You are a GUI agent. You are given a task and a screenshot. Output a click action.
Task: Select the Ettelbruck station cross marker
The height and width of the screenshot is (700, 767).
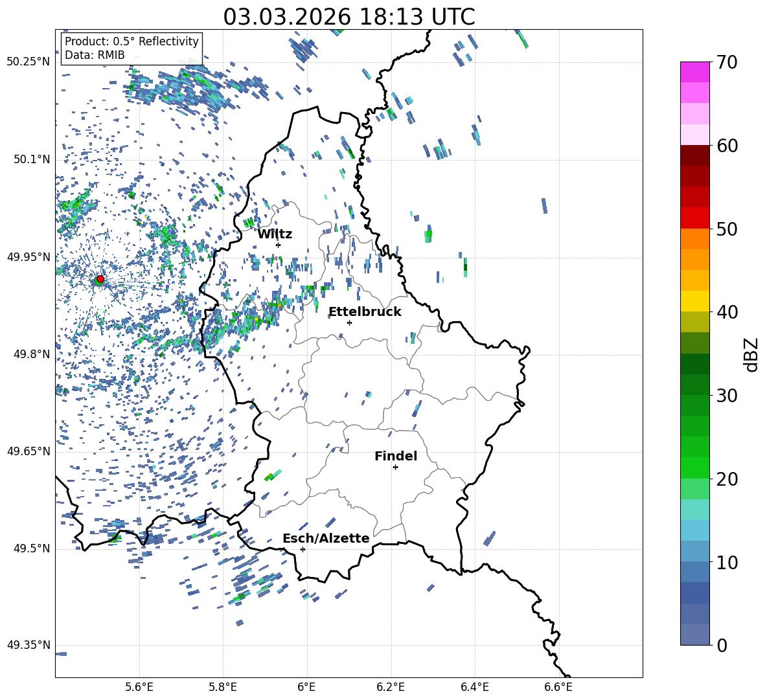click(349, 322)
